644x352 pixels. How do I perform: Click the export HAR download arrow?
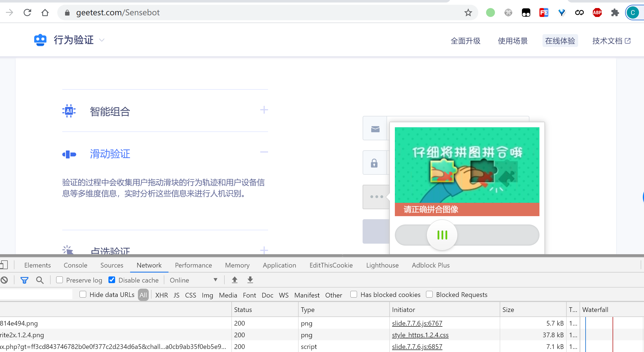pyautogui.click(x=250, y=280)
